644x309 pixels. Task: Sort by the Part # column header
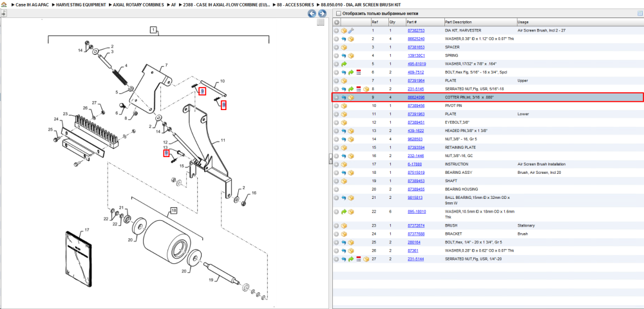click(x=424, y=22)
